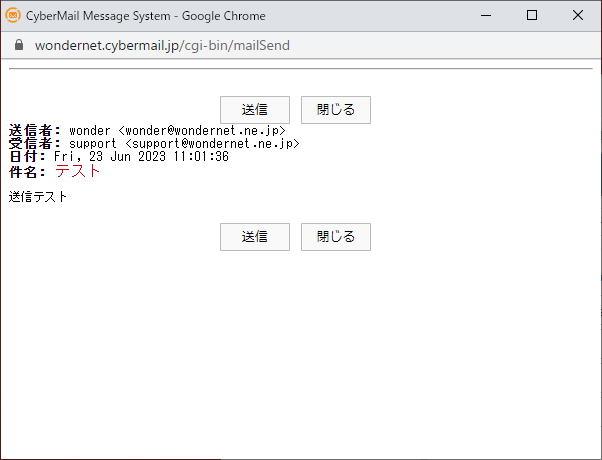Maximize the CyberMail Chrome window

point(532,15)
